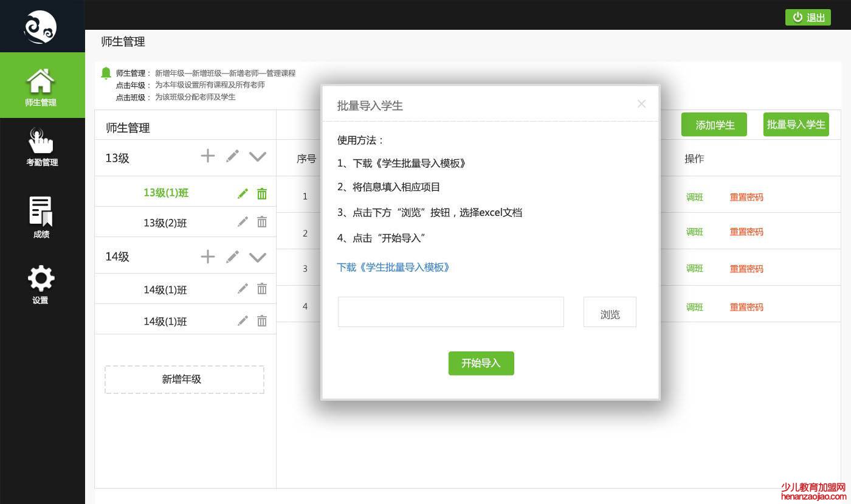Screen dimensions: 851x504
Task: Open the 设置 gear icon
Action: coord(41,278)
